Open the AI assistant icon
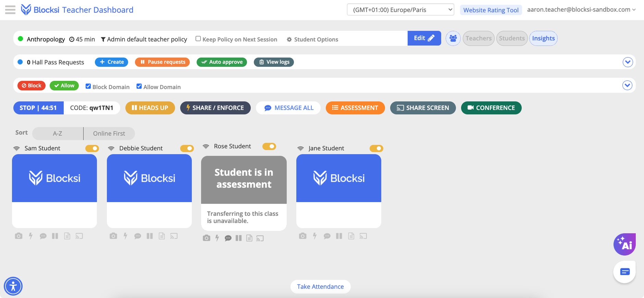This screenshot has height=298, width=644. click(624, 244)
